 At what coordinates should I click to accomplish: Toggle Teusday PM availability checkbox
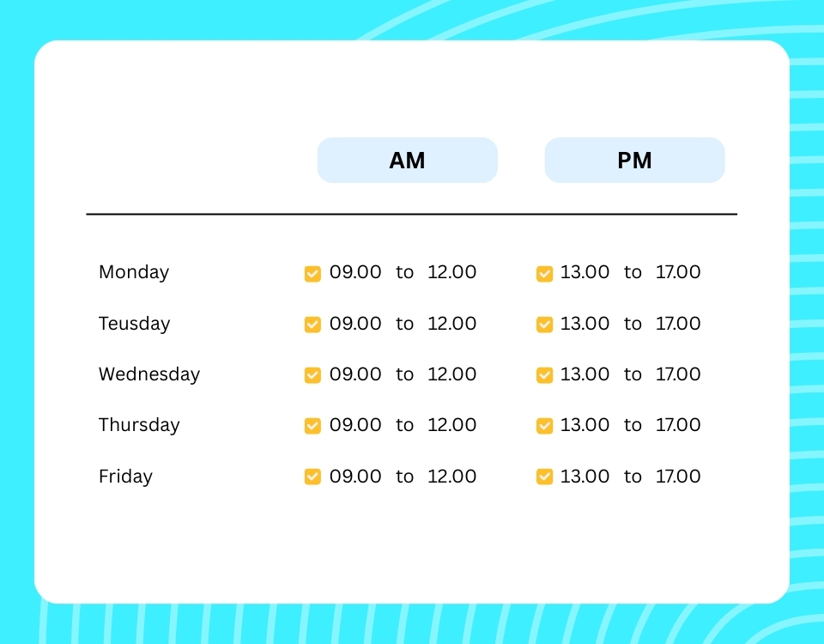(x=544, y=325)
